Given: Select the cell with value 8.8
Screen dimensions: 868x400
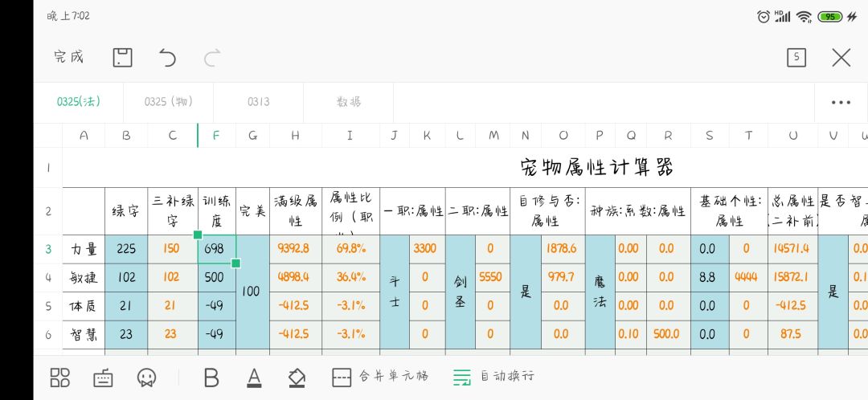Looking at the screenshot, I should [709, 277].
